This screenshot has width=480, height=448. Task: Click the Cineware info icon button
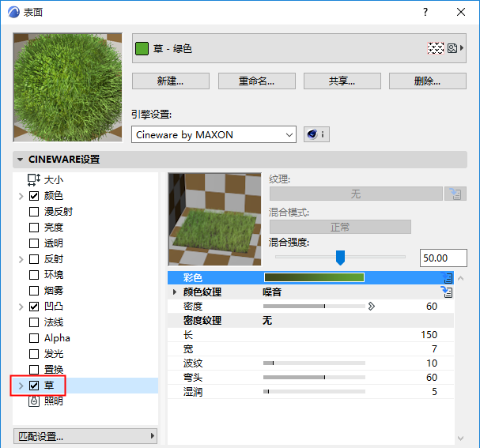(x=316, y=134)
